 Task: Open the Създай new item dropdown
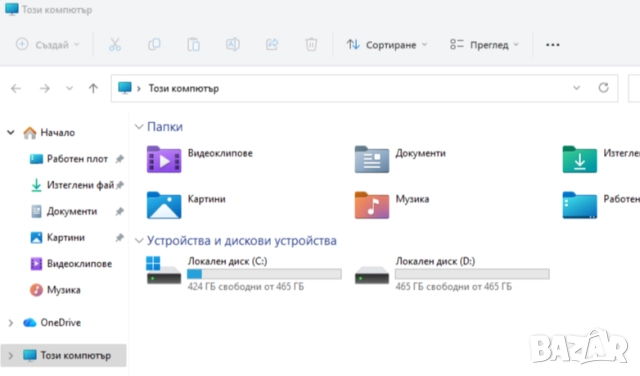pyautogui.click(x=47, y=44)
